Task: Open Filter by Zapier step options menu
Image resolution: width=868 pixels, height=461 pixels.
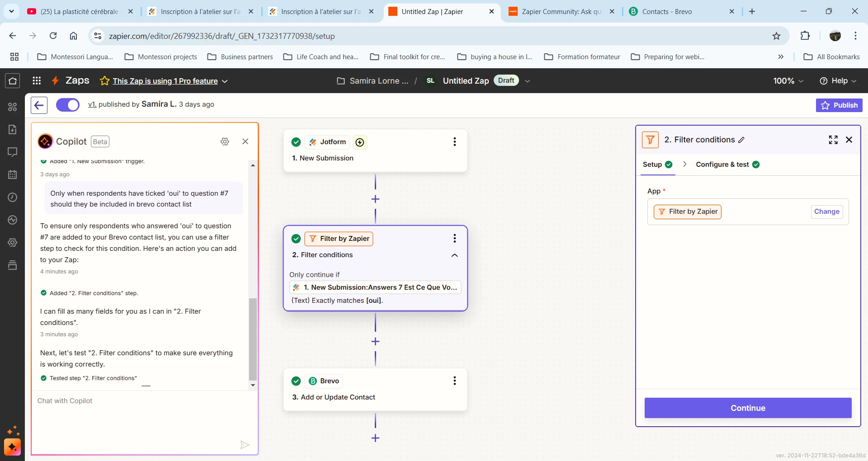Action: pyautogui.click(x=455, y=238)
